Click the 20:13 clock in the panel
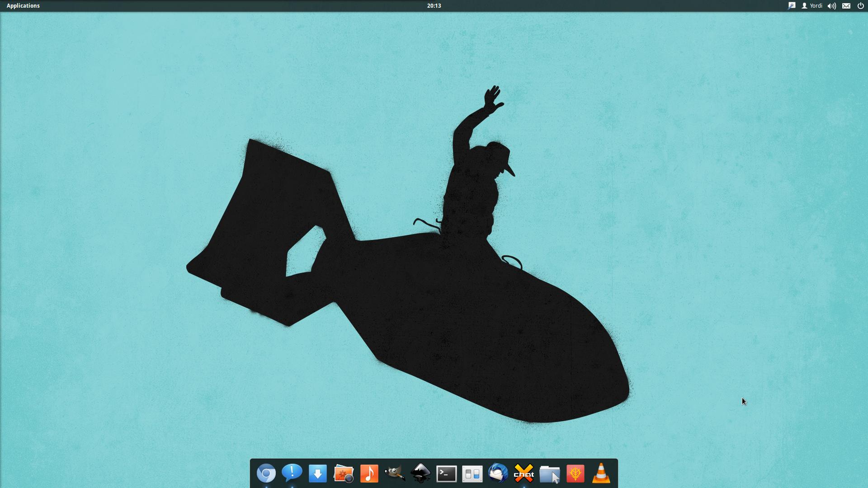Image resolution: width=868 pixels, height=488 pixels. 434,6
